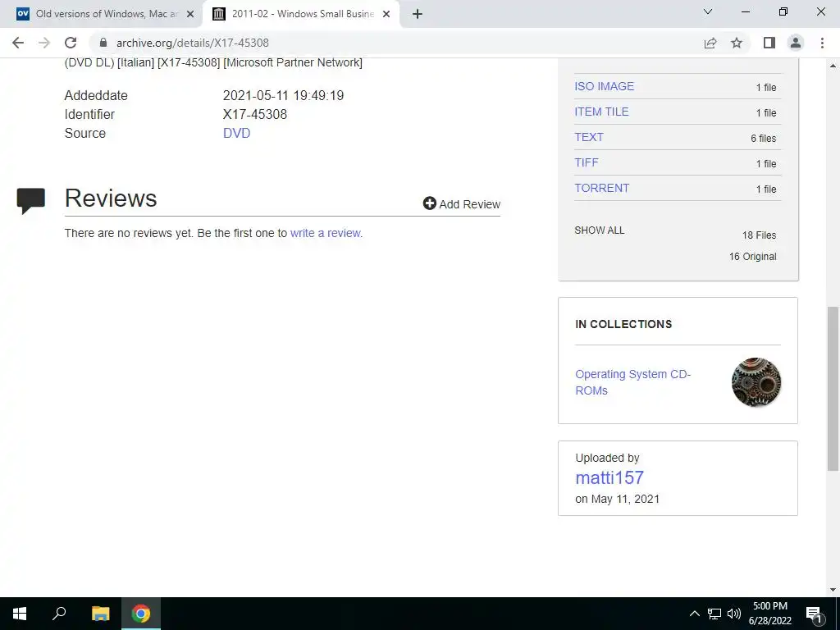Close the Old versions of Windows tab
This screenshot has height=630, width=840.
(x=190, y=15)
